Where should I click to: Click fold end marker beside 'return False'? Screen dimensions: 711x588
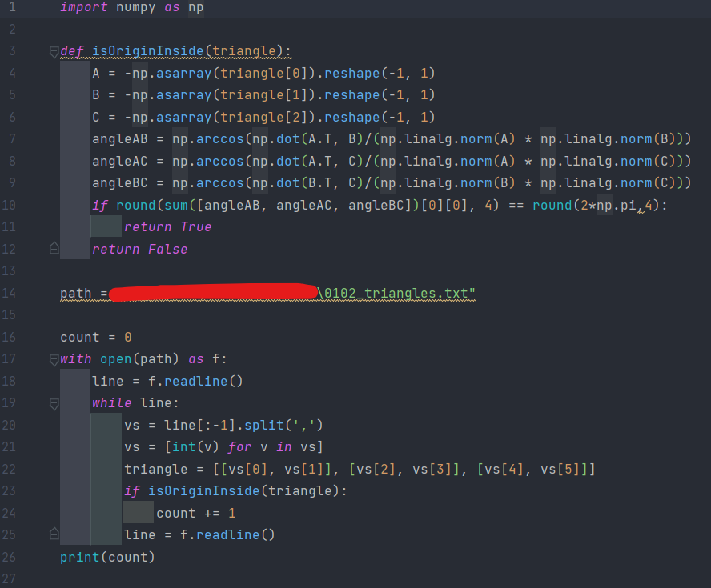pos(54,249)
